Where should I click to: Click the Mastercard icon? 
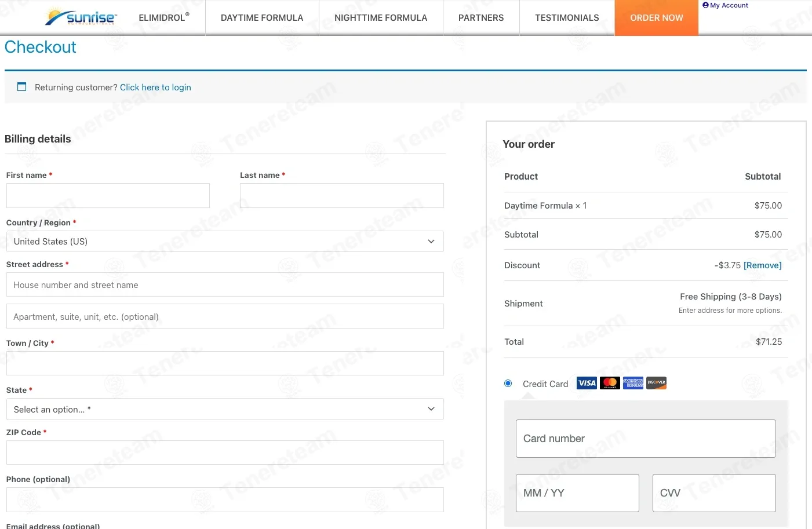pos(610,383)
